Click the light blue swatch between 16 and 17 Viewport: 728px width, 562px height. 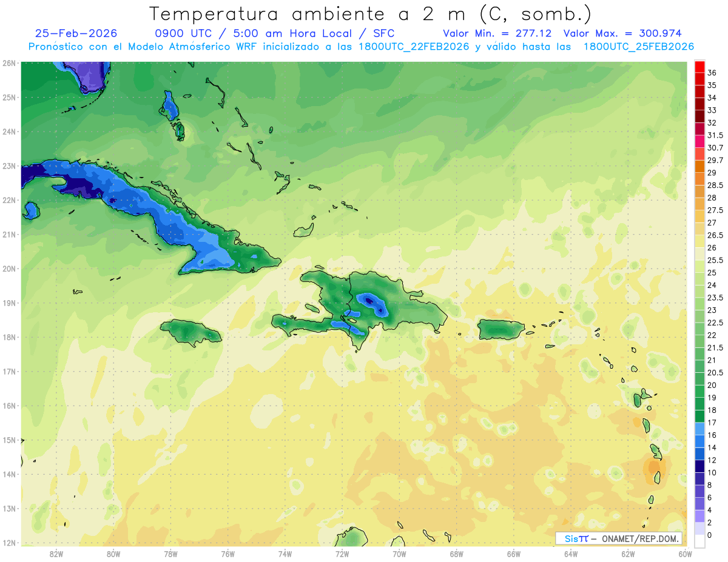699,429
